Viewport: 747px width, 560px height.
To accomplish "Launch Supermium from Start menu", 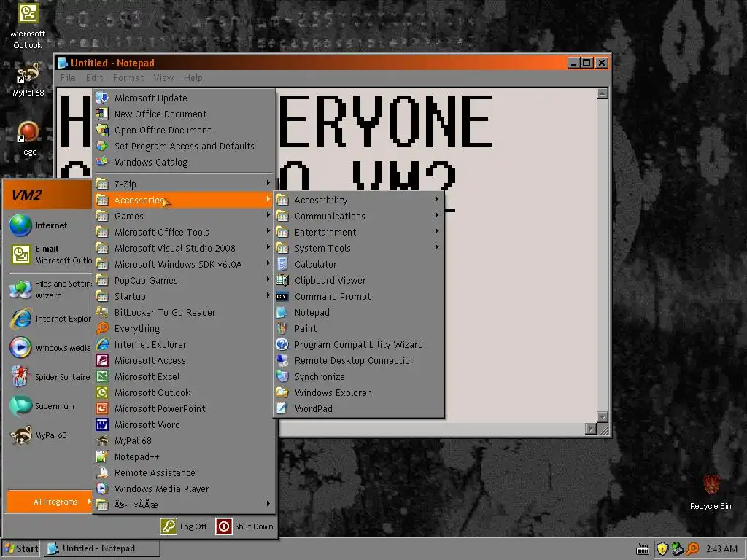I will [x=50, y=406].
